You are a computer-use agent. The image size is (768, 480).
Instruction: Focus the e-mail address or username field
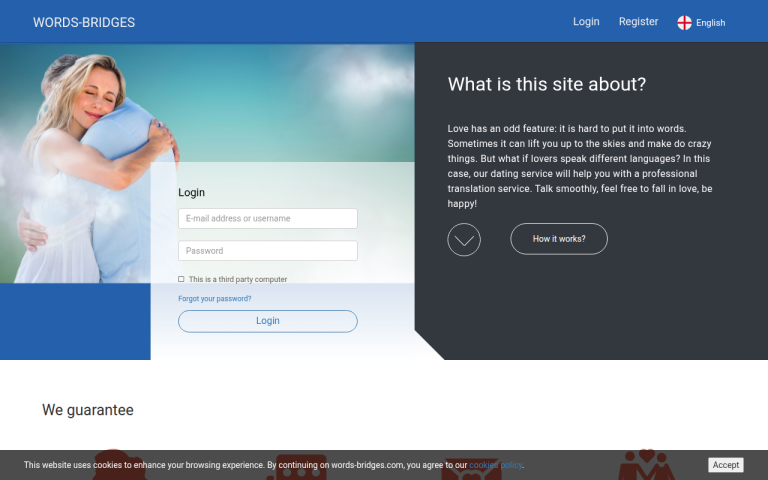pyautogui.click(x=268, y=218)
